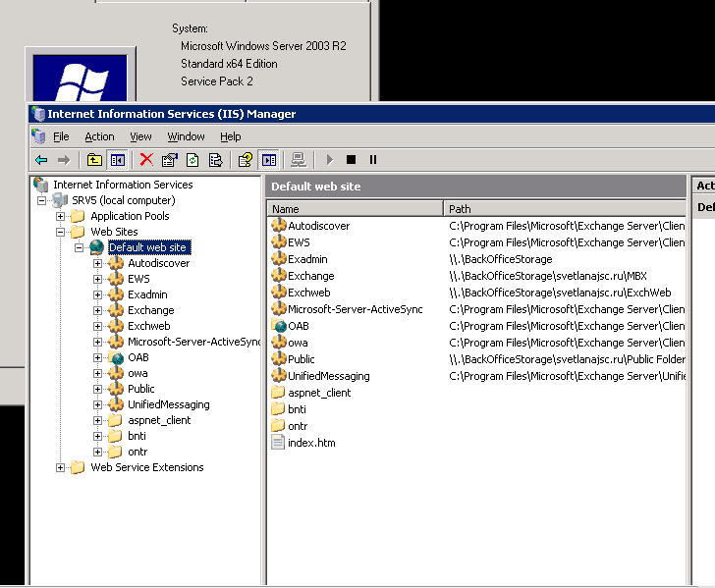
Task: Expand the aspnet_client tree node
Action: point(97,420)
